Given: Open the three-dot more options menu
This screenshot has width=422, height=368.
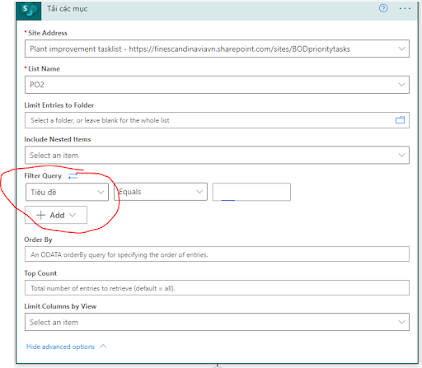Looking at the screenshot, I should point(405,8).
